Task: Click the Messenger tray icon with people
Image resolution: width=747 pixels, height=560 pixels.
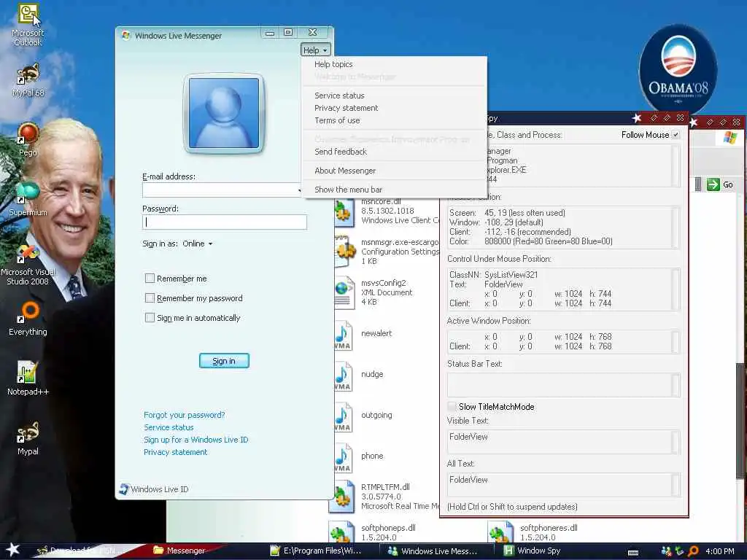Action: pyautogui.click(x=667, y=551)
